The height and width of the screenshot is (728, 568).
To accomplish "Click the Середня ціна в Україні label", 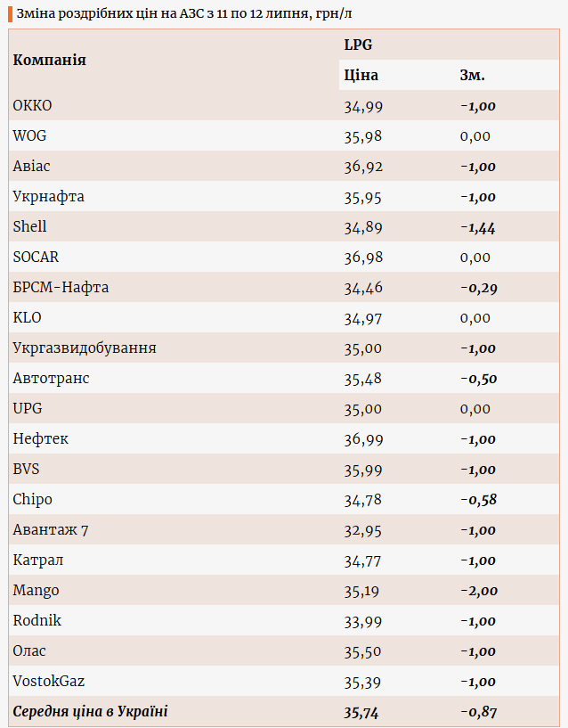I will pyautogui.click(x=90, y=712).
